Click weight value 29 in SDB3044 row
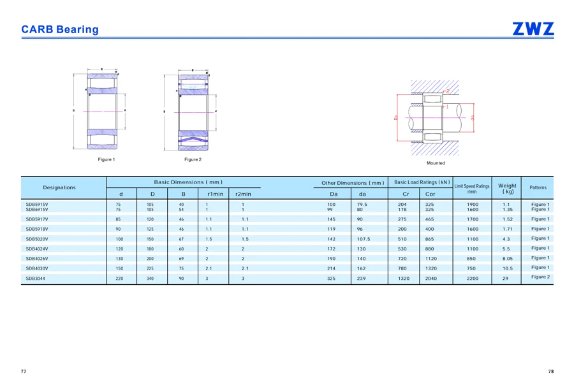The image size is (574, 392). pos(506,279)
